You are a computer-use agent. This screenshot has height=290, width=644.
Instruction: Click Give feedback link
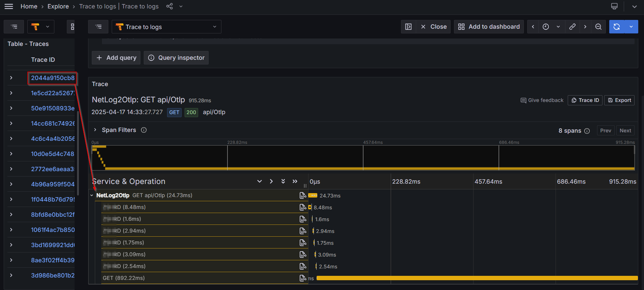tap(542, 100)
